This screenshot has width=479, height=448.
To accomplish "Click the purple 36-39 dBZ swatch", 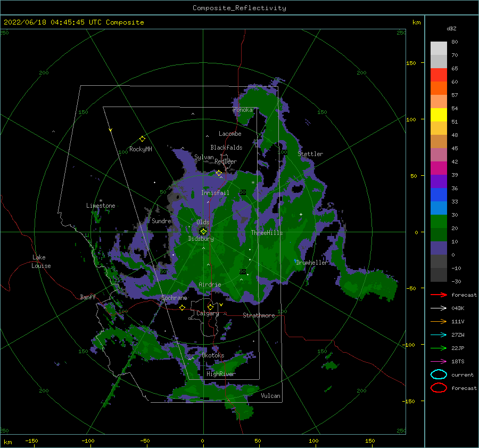I will [439, 181].
